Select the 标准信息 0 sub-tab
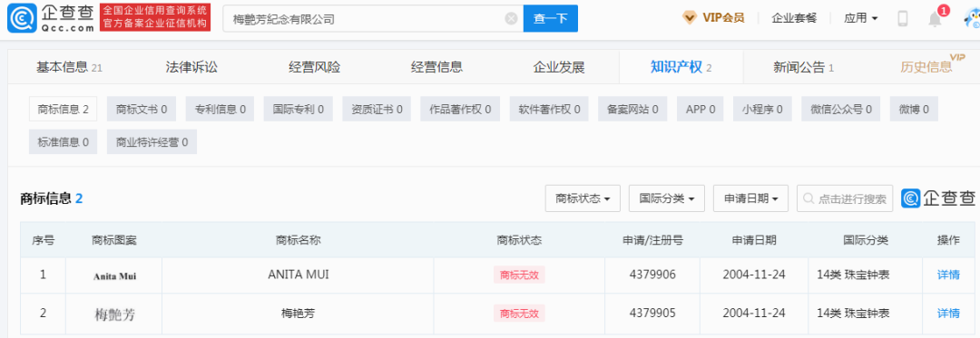Image resolution: width=980 pixels, height=338 pixels. [64, 141]
